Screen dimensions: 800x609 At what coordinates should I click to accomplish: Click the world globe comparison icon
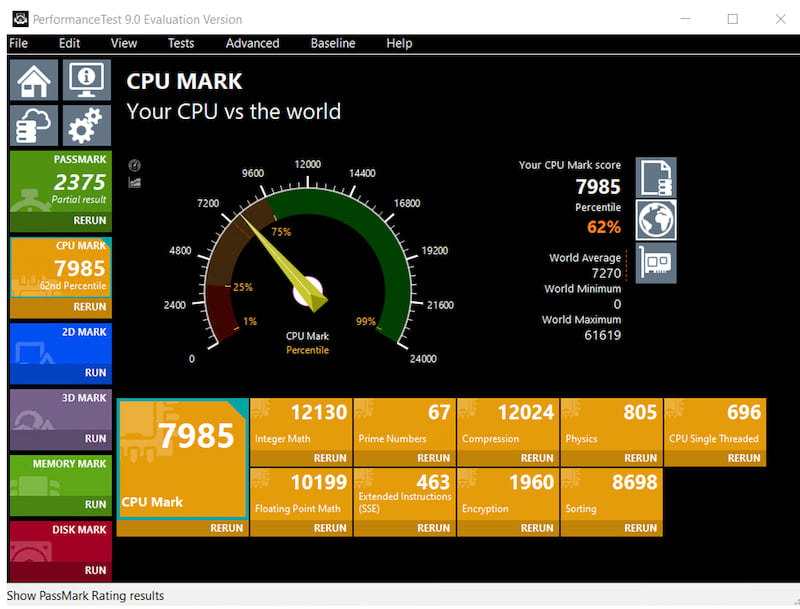click(656, 220)
